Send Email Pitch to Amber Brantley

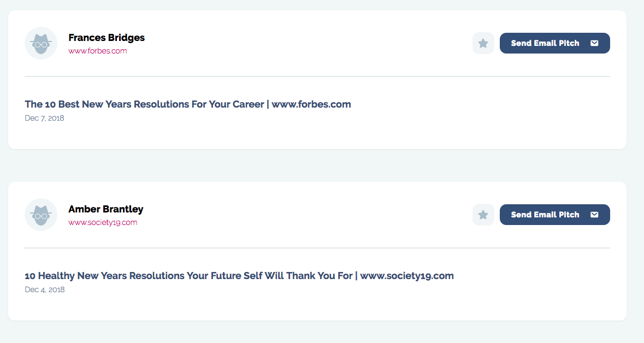[x=554, y=215]
